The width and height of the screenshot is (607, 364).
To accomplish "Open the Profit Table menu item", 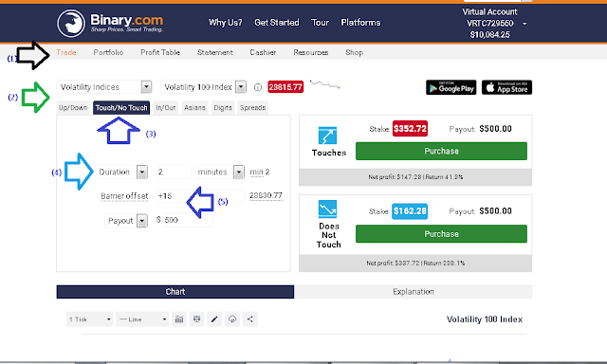I will [160, 52].
